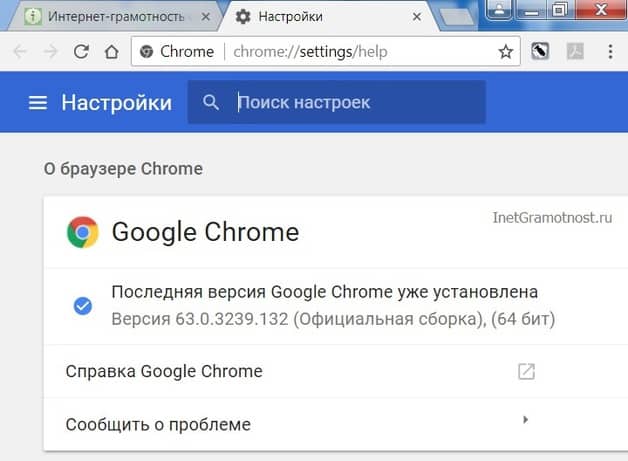Open external link icon for Справка
628x461 pixels.
[526, 371]
